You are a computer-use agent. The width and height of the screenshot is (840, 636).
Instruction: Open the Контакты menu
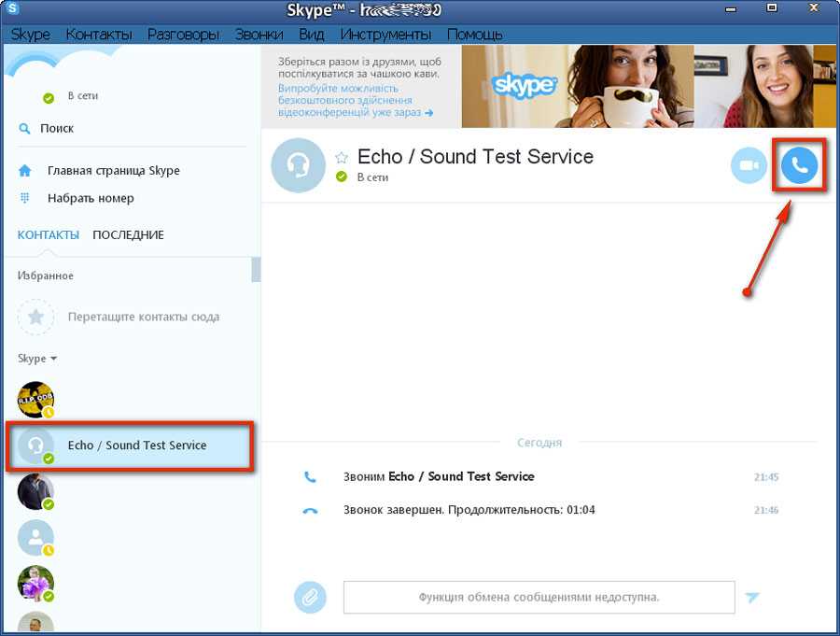pos(98,35)
